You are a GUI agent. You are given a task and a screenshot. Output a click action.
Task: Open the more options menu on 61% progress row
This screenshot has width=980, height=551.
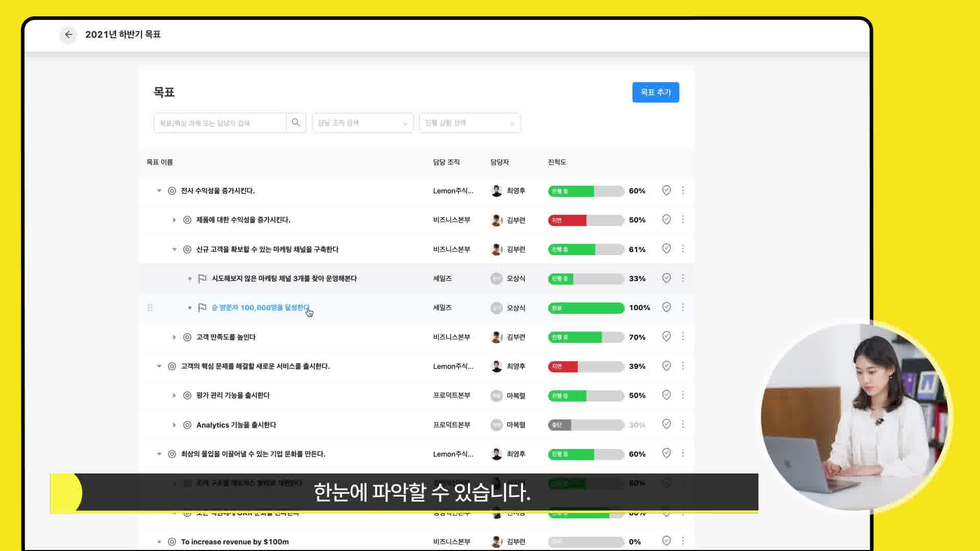pyautogui.click(x=683, y=249)
